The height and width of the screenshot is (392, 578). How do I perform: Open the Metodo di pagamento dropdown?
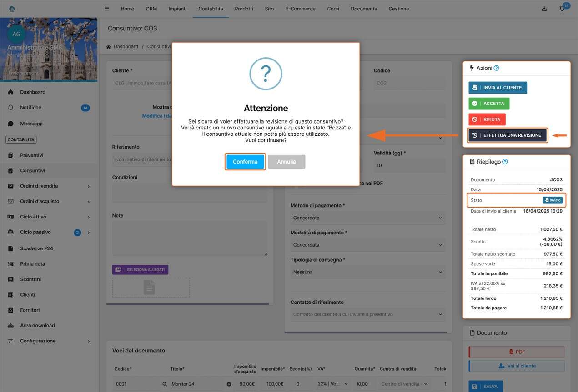367,218
